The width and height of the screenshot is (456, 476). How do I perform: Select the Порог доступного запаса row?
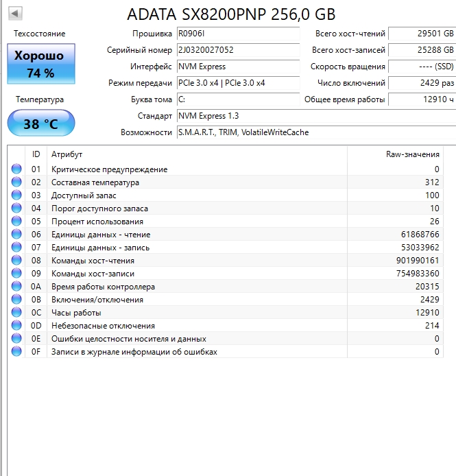coord(226,208)
